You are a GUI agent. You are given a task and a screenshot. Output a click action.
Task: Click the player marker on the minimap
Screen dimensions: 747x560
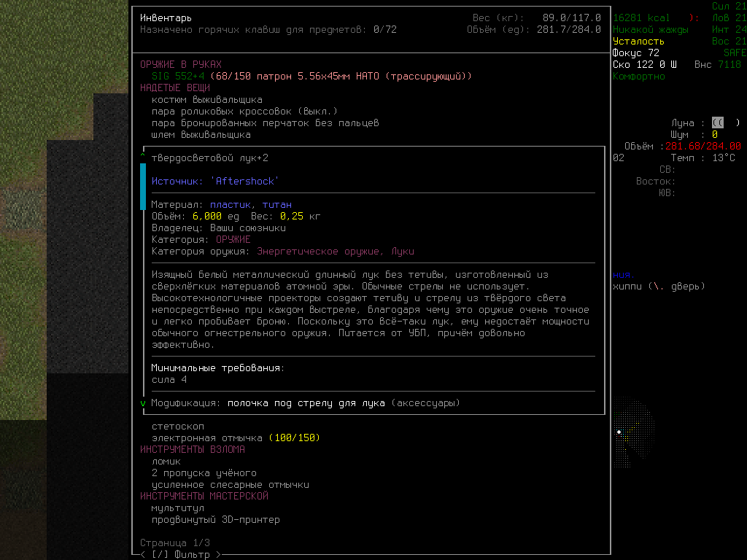619,432
